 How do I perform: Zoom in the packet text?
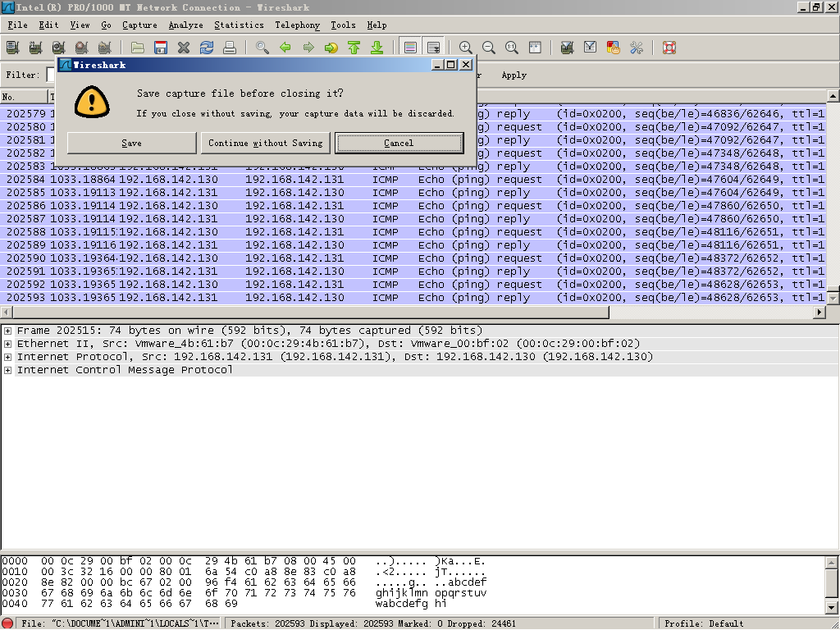pos(466,48)
